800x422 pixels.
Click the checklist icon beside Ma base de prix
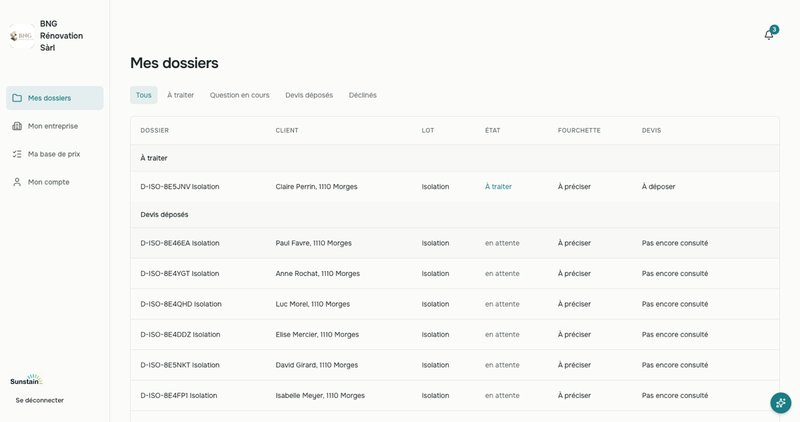click(x=17, y=154)
